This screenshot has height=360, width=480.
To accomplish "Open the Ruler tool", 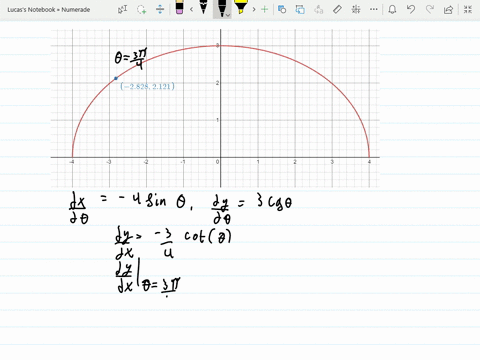I will click(337, 9).
